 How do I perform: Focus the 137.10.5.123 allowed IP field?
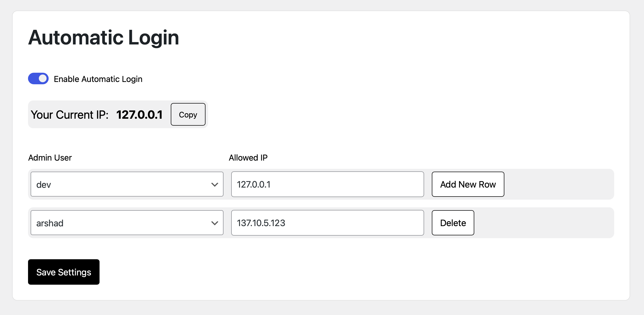click(x=328, y=223)
